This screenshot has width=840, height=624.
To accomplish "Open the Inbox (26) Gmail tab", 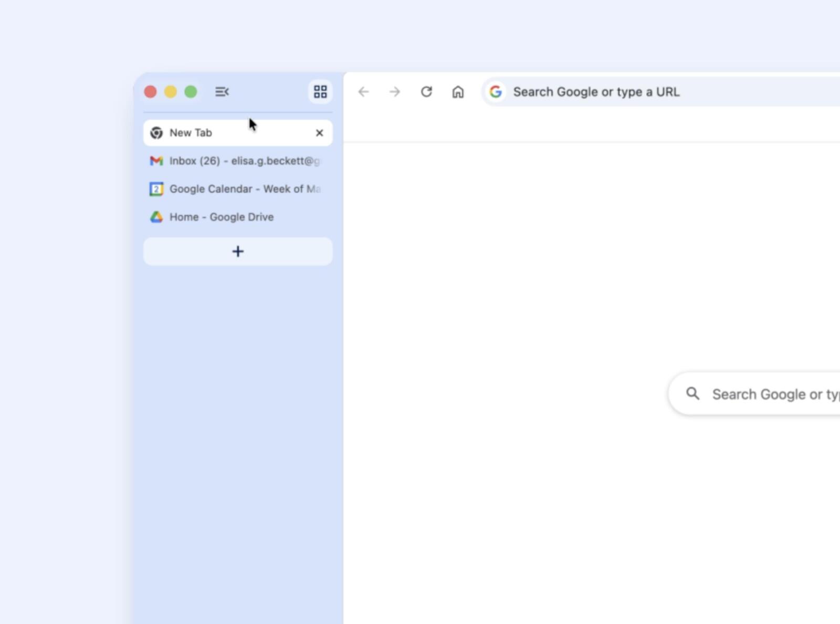I will click(236, 161).
